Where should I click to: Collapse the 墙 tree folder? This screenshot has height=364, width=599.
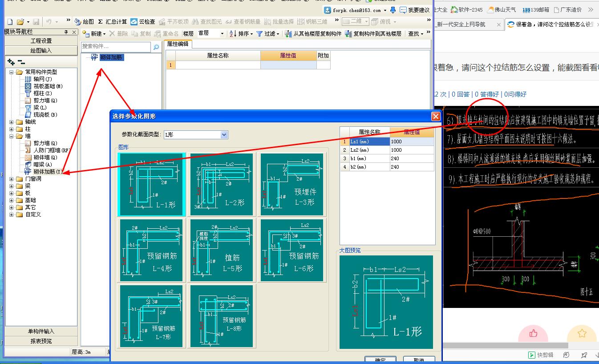[11, 136]
